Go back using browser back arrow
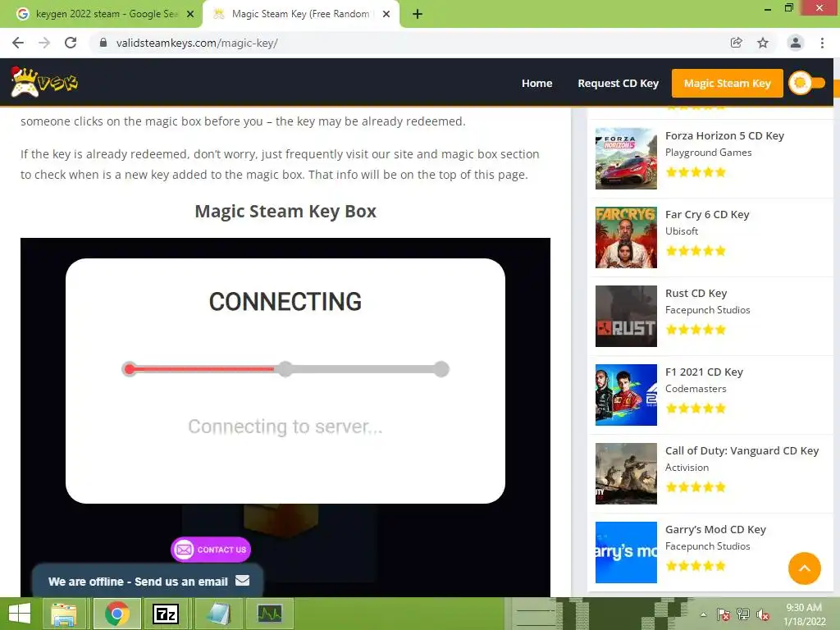 (x=18, y=43)
